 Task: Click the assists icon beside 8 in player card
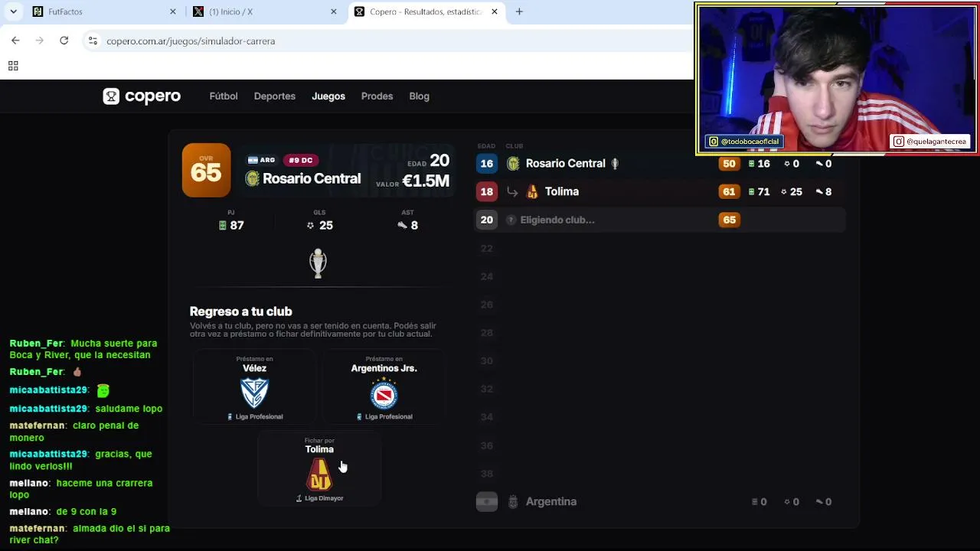click(402, 226)
